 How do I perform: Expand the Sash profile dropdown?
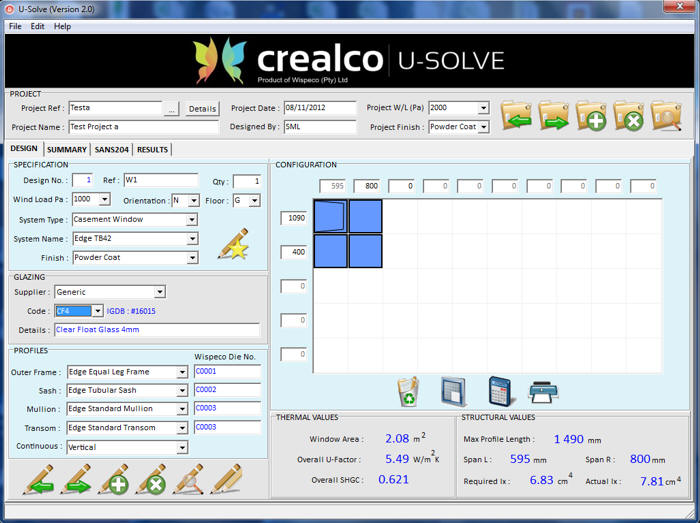pos(182,390)
